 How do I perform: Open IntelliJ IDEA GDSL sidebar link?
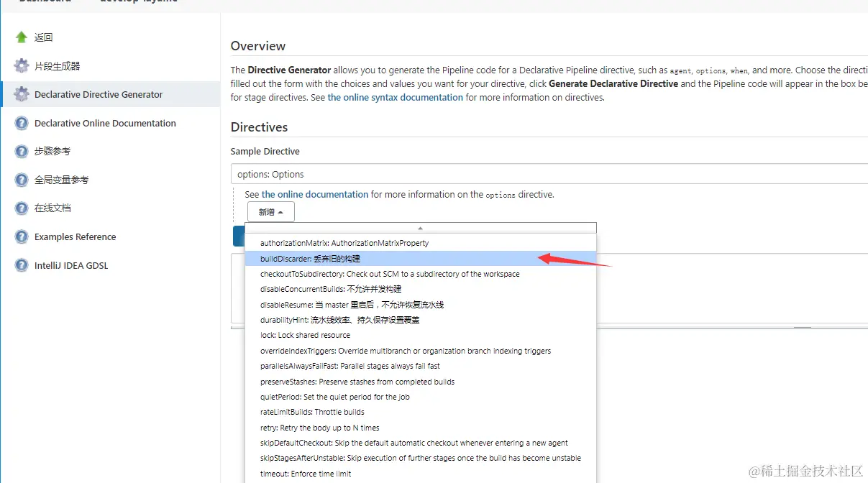click(71, 265)
